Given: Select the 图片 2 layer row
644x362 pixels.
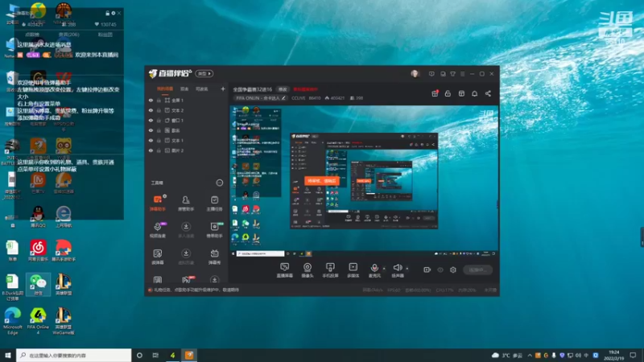Looking at the screenshot, I should (187, 150).
